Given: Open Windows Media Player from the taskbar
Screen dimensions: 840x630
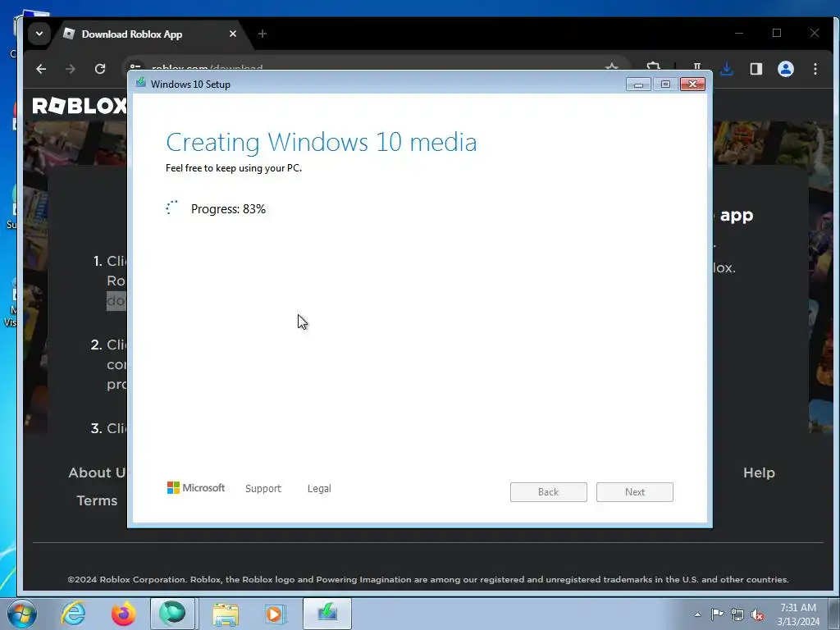Looking at the screenshot, I should coord(275,614).
